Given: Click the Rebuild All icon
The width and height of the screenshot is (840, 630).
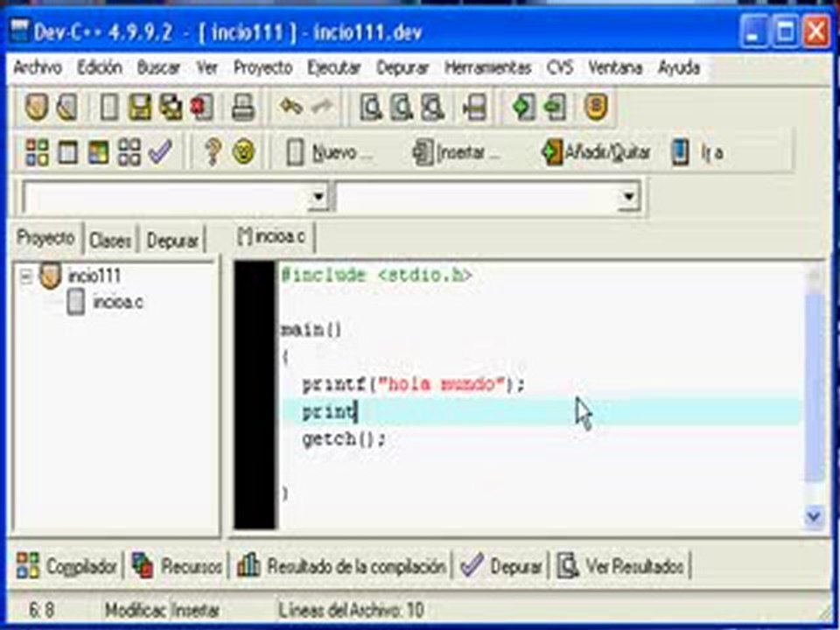Looking at the screenshot, I should (129, 152).
